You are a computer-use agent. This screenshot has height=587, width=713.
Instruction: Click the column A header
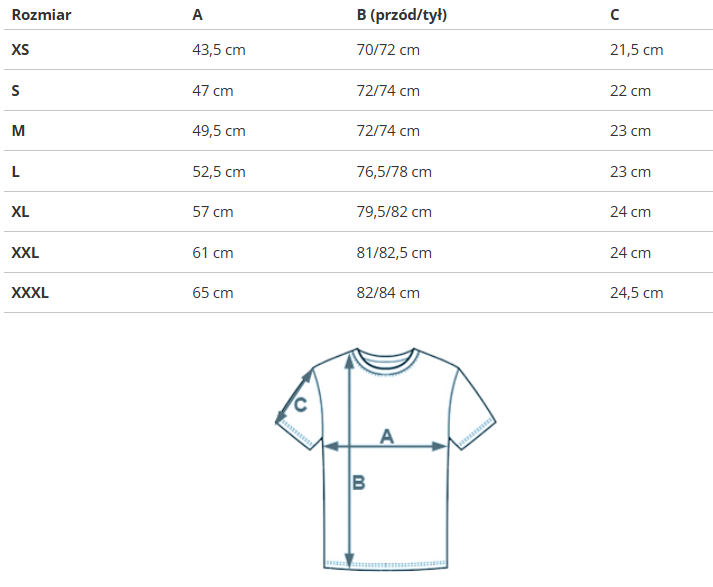197,16
